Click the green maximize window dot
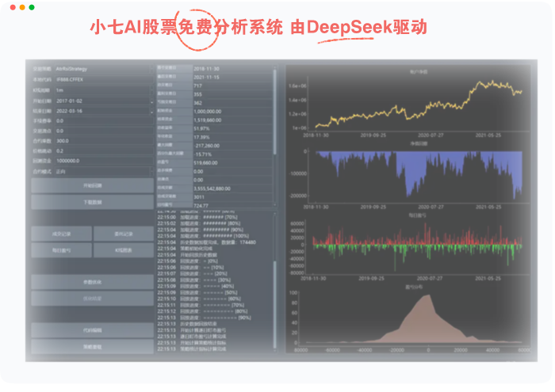The width and height of the screenshot is (555, 392). point(31,7)
